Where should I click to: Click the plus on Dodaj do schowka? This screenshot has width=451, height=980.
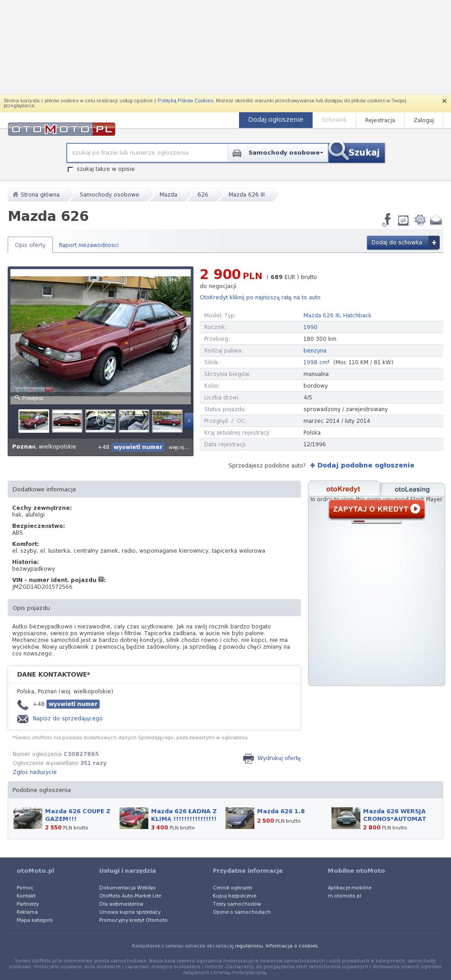434,243
